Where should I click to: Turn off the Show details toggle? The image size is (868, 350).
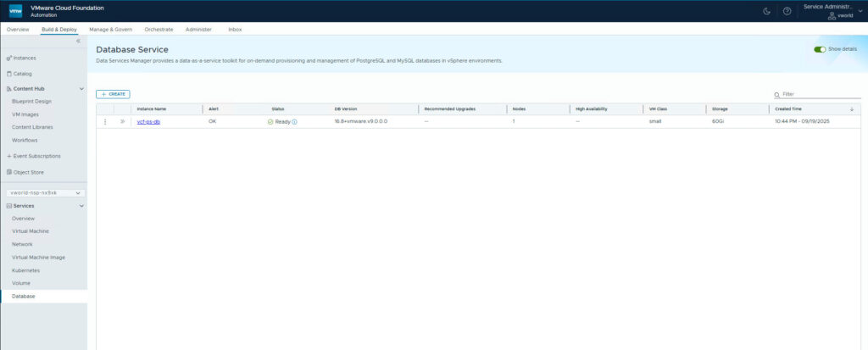coord(820,50)
